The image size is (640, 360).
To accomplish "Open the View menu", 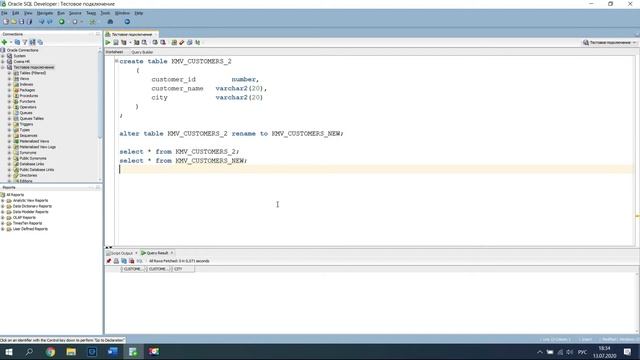I will tap(28, 13).
